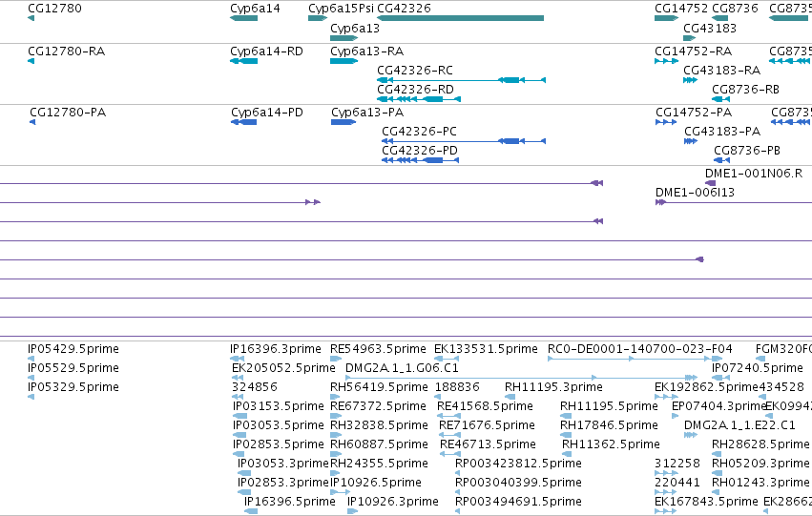Viewport: 812px width, 516px height.
Task: Select EST RE41568.5prime
Action: pyautogui.click(x=449, y=416)
